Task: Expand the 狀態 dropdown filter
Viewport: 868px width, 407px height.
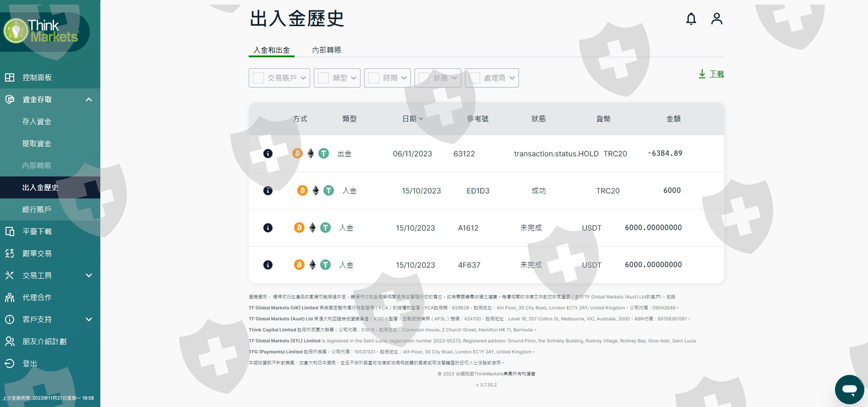Action: click(454, 78)
